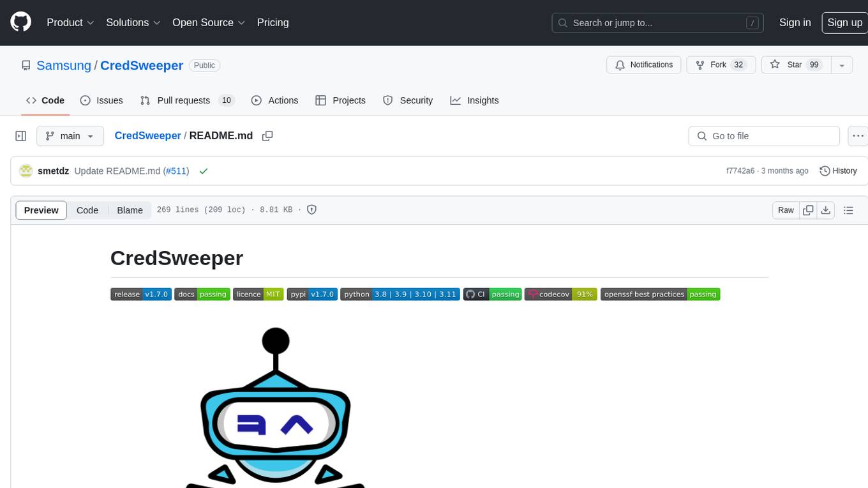This screenshot has width=868, height=488.
Task: Open the star lists dropdown arrow
Action: click(842, 65)
